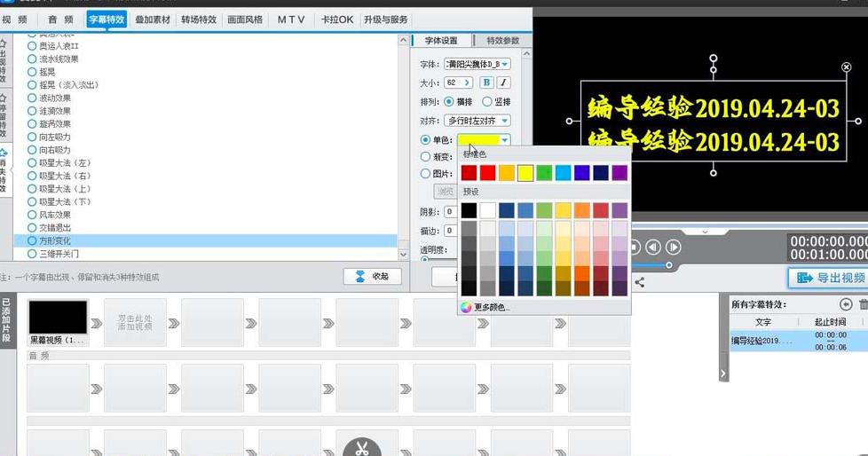Toggle italic text formatting button
This screenshot has width=868, height=456.
tap(503, 83)
